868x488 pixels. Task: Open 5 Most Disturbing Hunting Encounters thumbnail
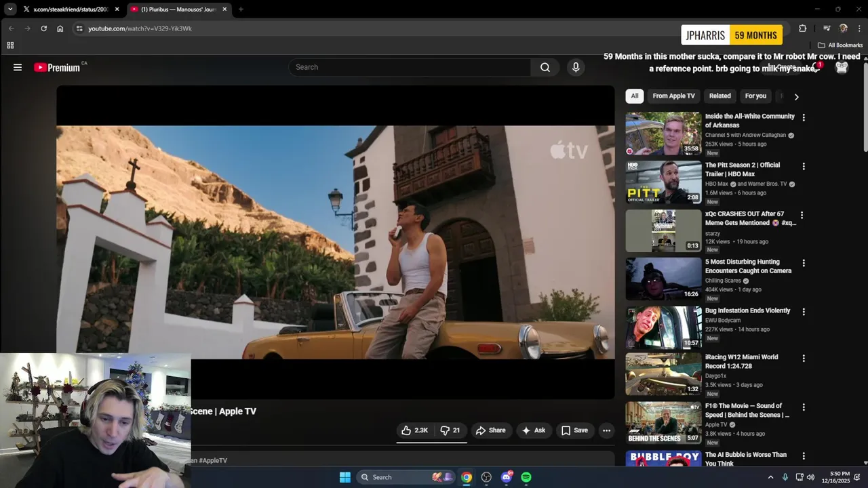663,279
